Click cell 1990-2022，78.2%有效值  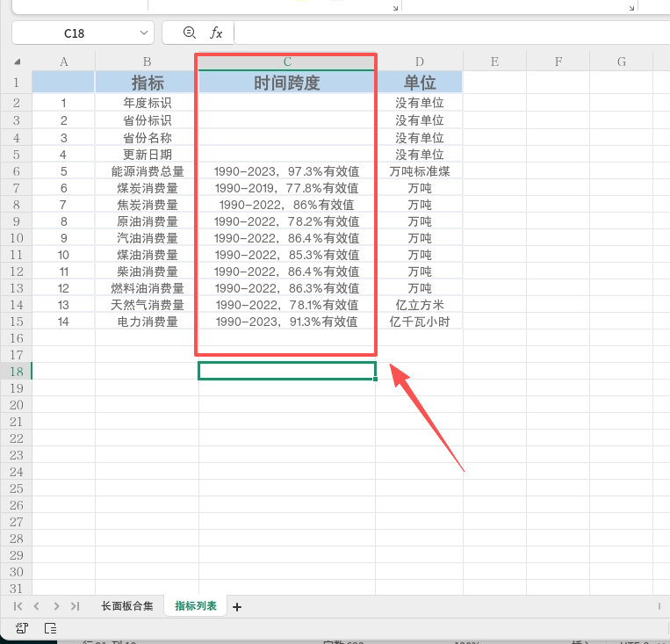click(x=287, y=221)
